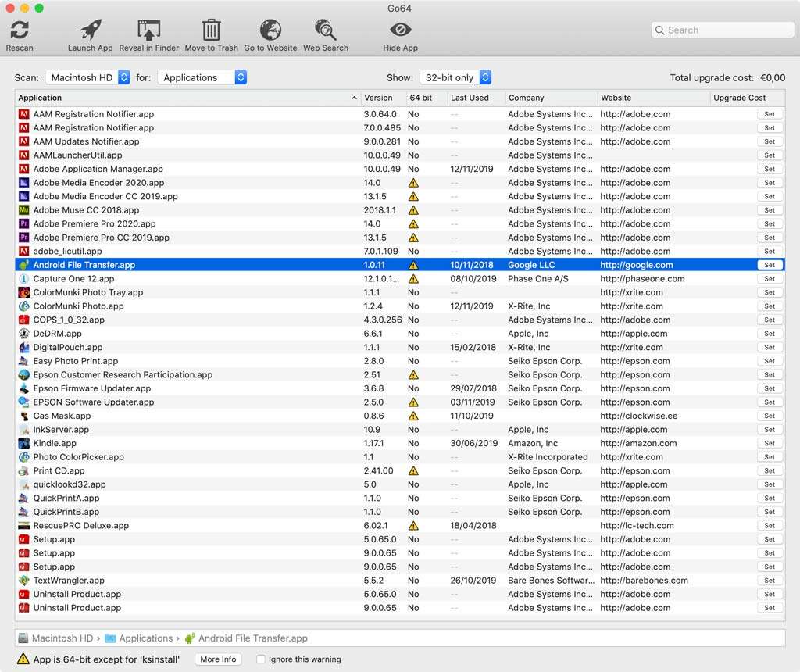Click the DeDRM.app icon
This screenshot has height=672, width=800.
pyautogui.click(x=23, y=333)
